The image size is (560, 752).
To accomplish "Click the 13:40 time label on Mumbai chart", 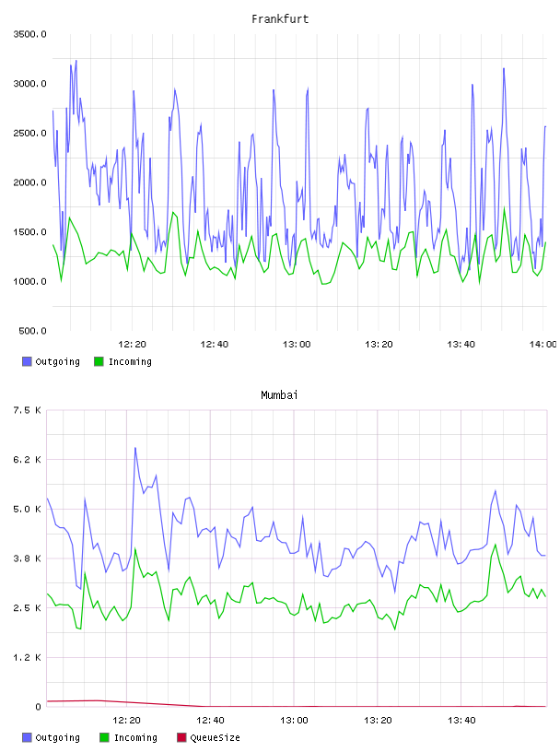I will coord(461,720).
